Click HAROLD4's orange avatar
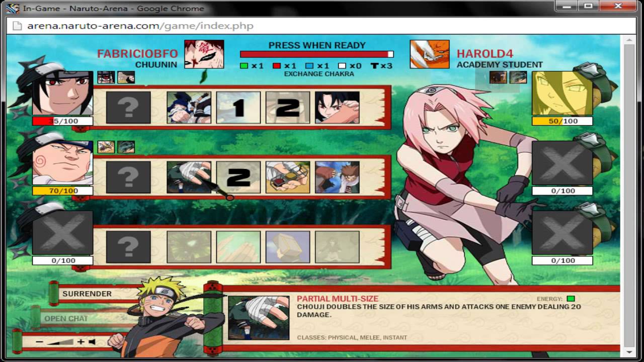The image size is (644, 362). pyautogui.click(x=430, y=54)
